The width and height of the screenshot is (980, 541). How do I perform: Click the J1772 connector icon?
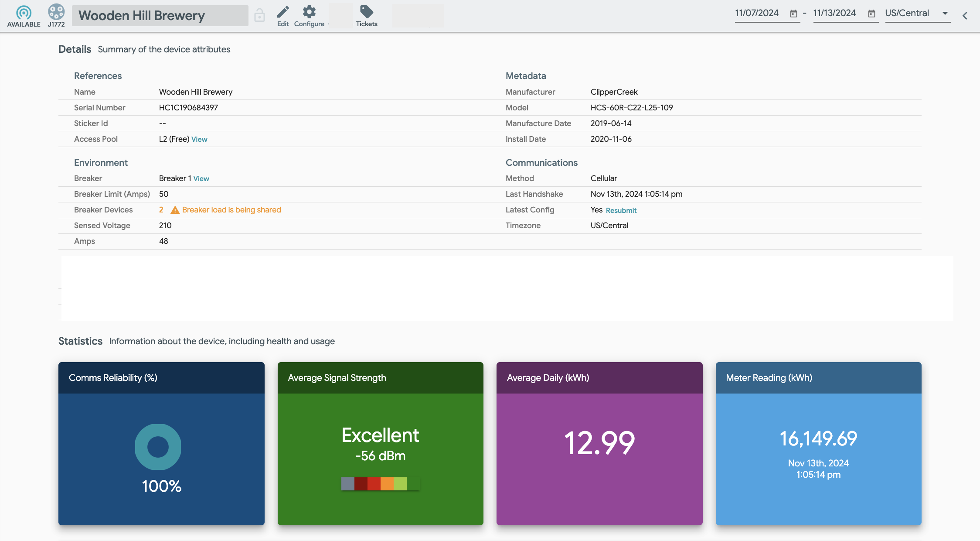(56, 12)
